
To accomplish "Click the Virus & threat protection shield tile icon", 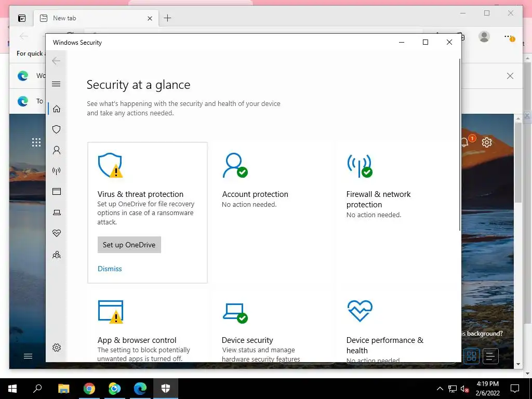I will pos(110,165).
